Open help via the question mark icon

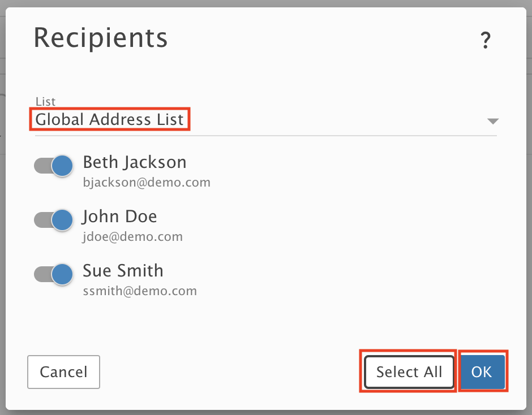(486, 40)
